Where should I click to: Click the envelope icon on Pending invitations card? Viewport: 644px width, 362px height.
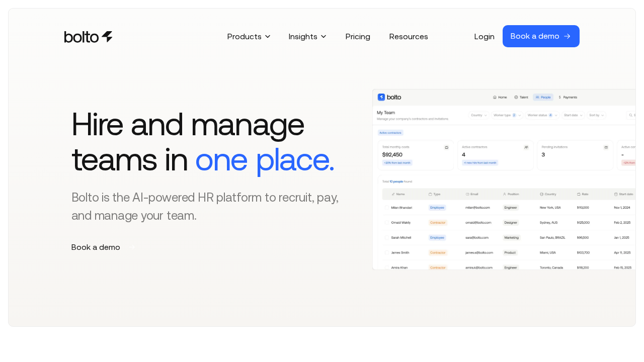click(x=606, y=147)
